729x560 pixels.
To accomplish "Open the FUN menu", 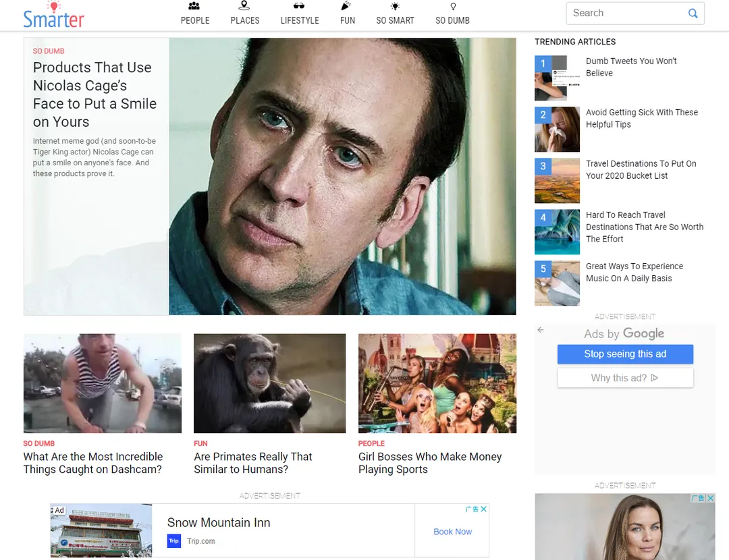I will [348, 20].
